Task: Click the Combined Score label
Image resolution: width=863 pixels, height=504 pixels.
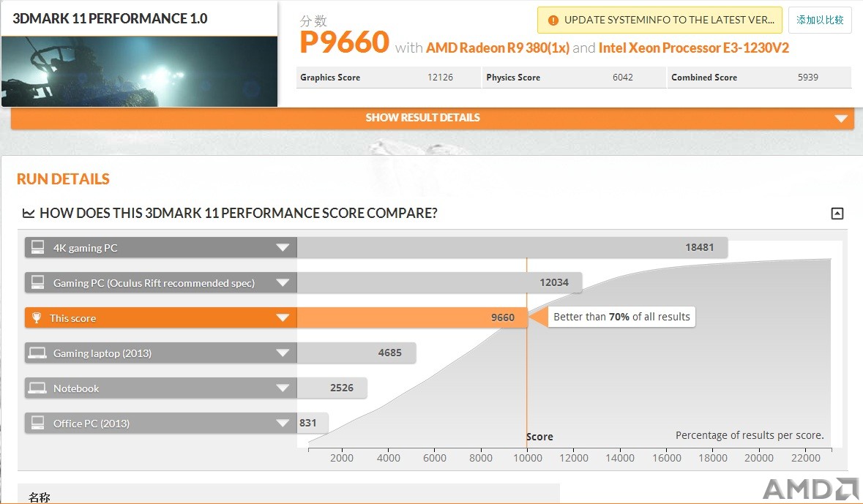Action: (704, 78)
